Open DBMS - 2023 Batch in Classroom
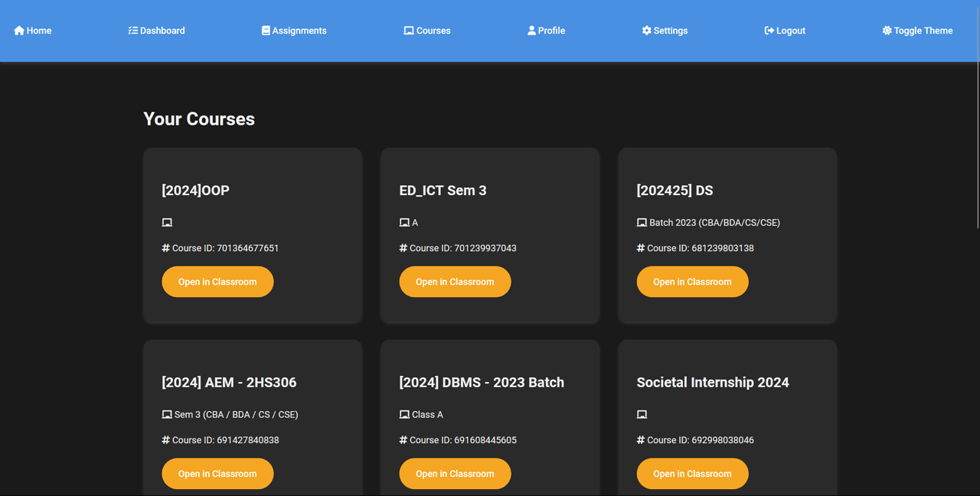980x496 pixels. (x=455, y=474)
